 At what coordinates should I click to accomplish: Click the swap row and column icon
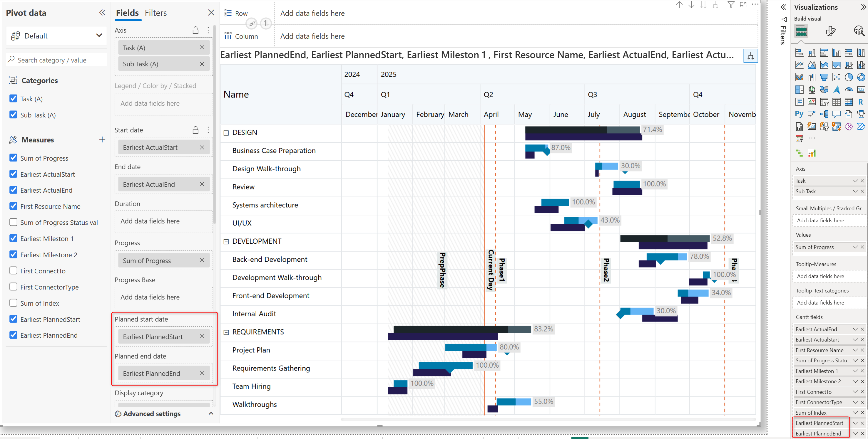[266, 23]
